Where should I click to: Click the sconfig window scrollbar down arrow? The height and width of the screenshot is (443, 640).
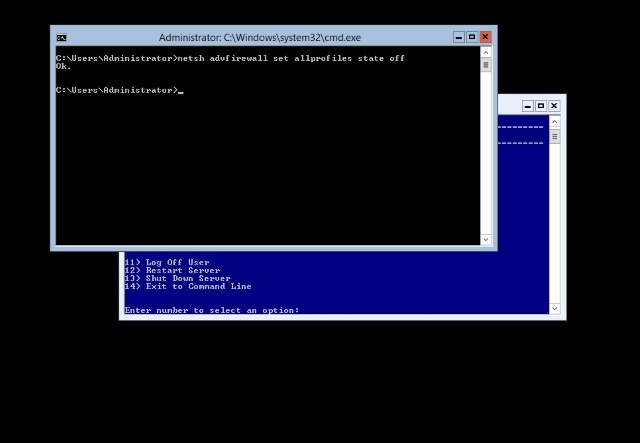(x=554, y=308)
